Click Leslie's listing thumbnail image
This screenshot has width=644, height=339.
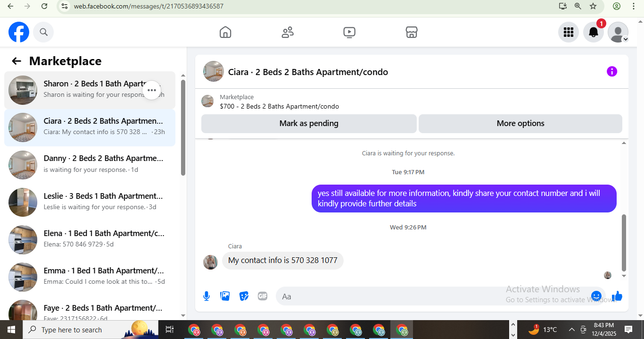23,202
